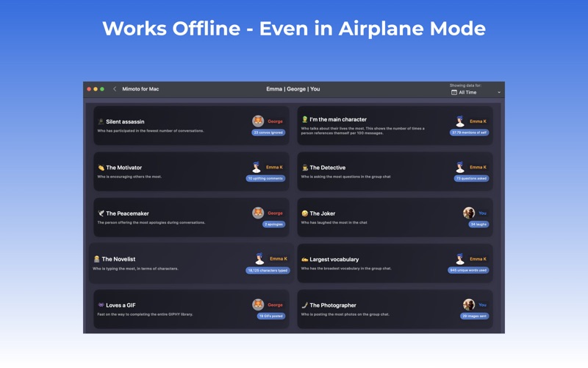Click Emma K's avatar in The Detective card
Screen dimensions: 588x368
[460, 167]
